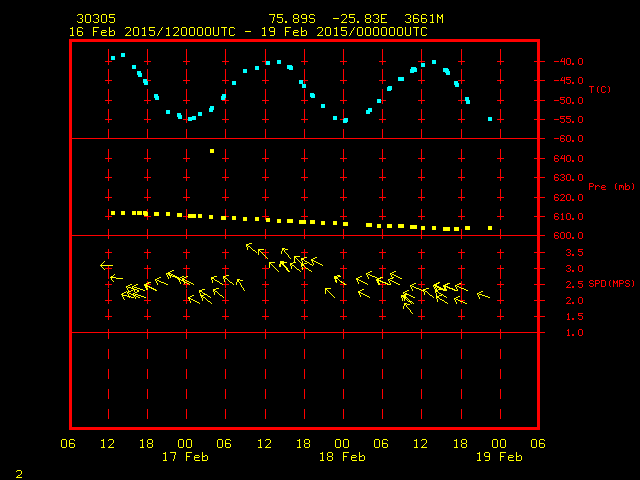Select the last cyan temperature data point
This screenshot has width=640, height=480.
(490, 119)
